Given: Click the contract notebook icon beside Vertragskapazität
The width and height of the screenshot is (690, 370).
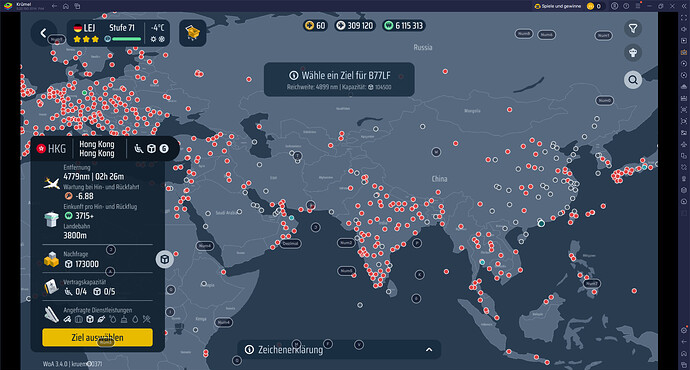Looking at the screenshot, I should [x=51, y=287].
